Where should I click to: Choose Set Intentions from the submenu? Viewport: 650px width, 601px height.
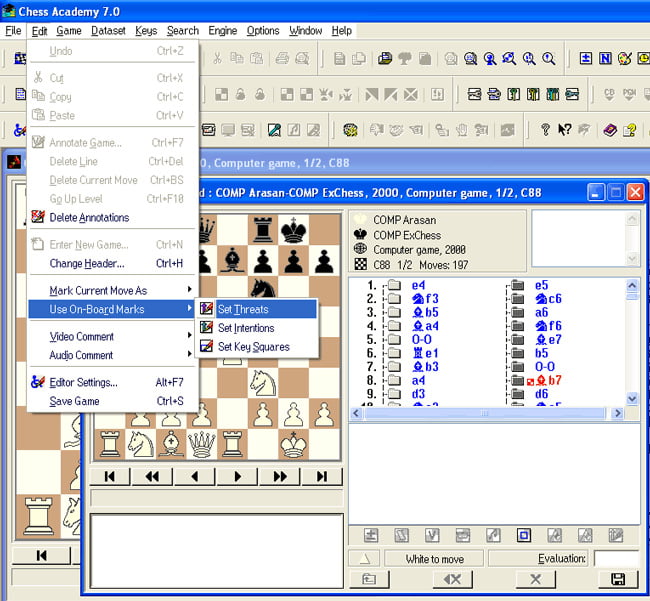point(246,328)
